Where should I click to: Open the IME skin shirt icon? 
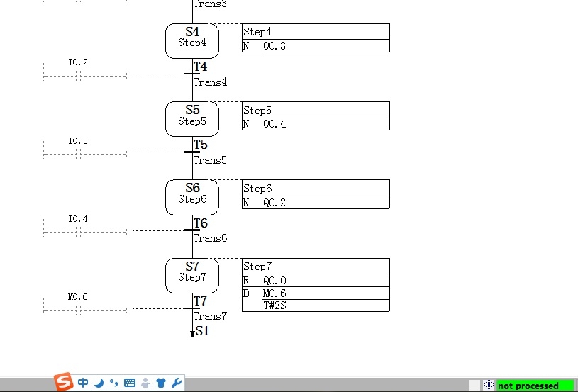(x=161, y=383)
